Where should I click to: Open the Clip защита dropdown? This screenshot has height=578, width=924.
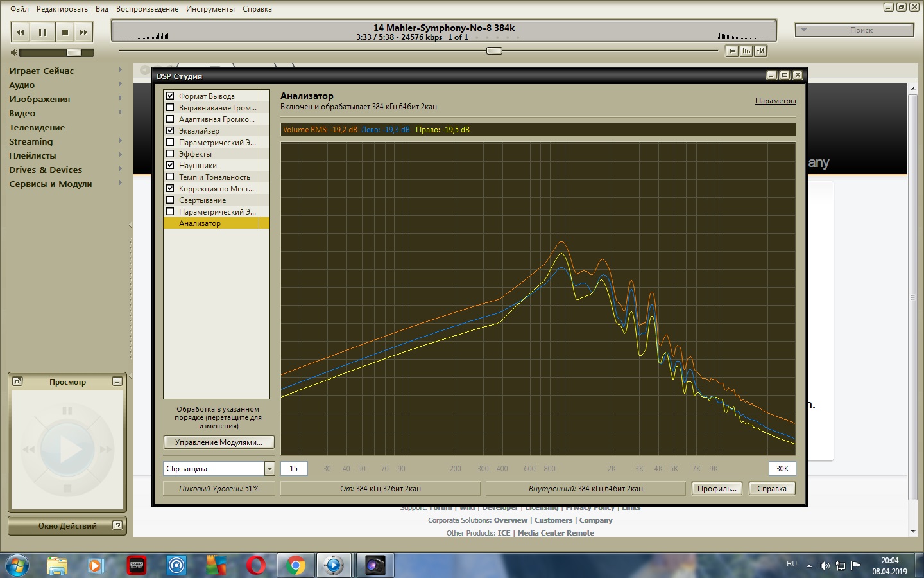pos(269,469)
